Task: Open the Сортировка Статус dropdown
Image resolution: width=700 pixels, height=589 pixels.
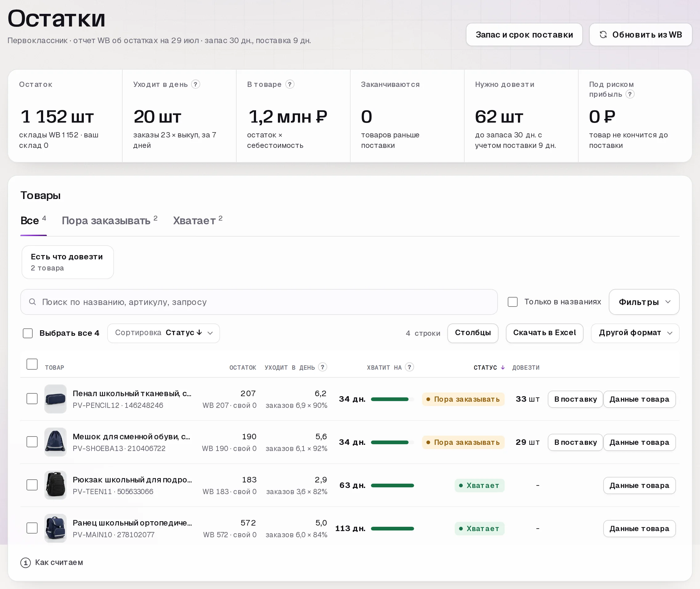Action: tap(163, 333)
